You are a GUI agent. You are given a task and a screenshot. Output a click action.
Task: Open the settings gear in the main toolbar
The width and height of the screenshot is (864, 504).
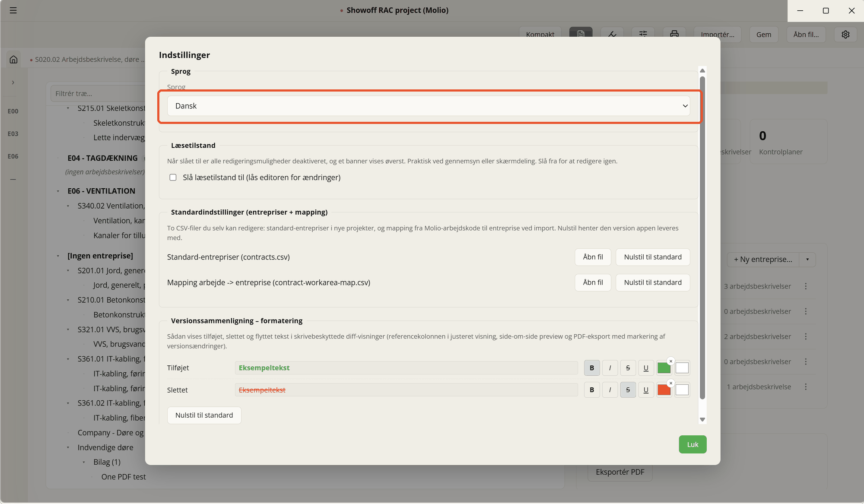[845, 35]
